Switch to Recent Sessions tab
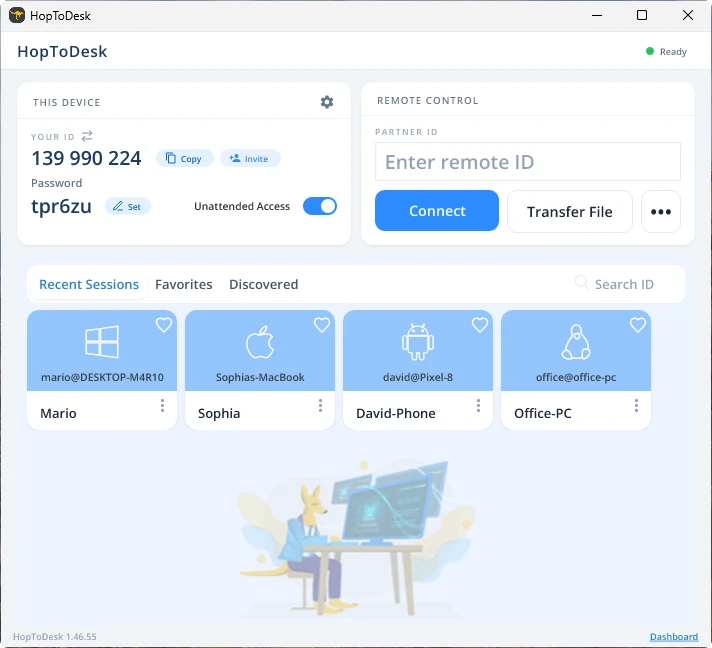The width and height of the screenshot is (712, 648). [x=89, y=284]
